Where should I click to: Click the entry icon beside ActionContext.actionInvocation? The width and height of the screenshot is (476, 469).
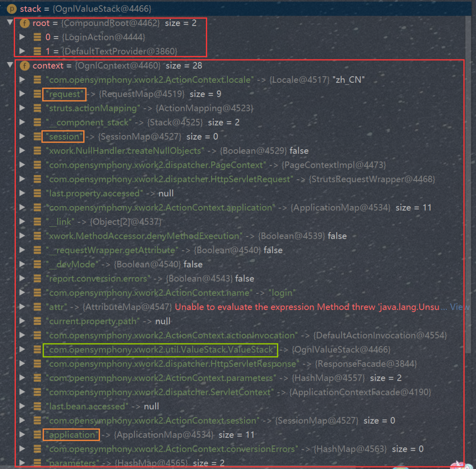37,335
